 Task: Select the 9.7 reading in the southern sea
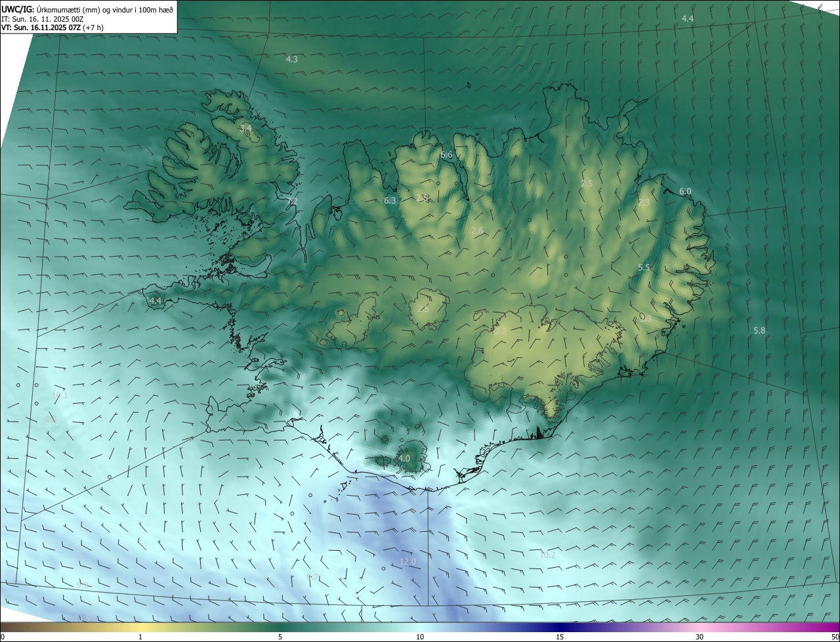[313, 578]
